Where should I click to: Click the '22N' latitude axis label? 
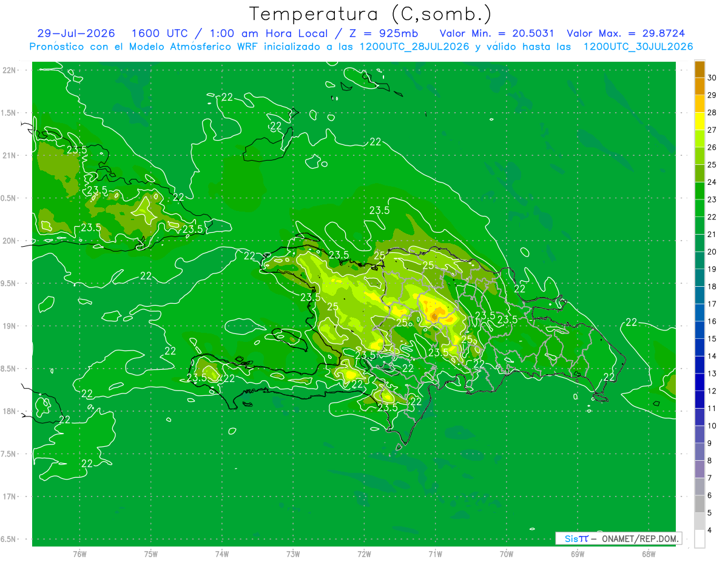pyautogui.click(x=10, y=70)
